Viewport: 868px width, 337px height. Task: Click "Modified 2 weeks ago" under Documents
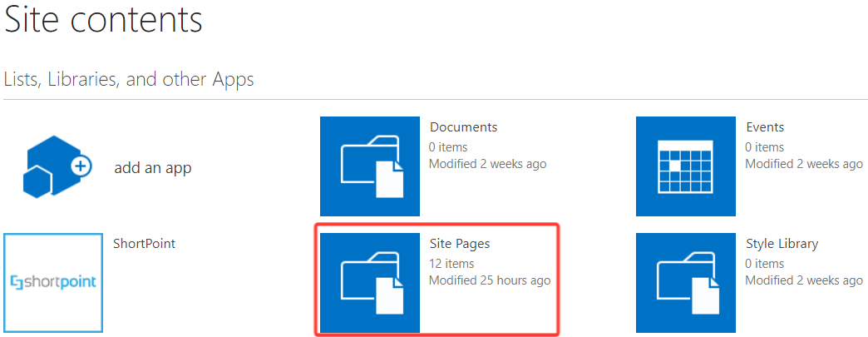(488, 164)
